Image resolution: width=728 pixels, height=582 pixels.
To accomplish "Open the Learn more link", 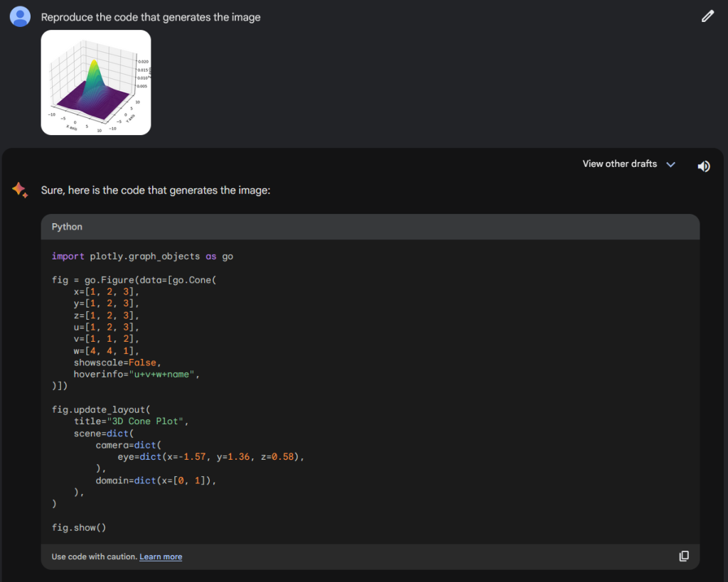I will (x=161, y=557).
